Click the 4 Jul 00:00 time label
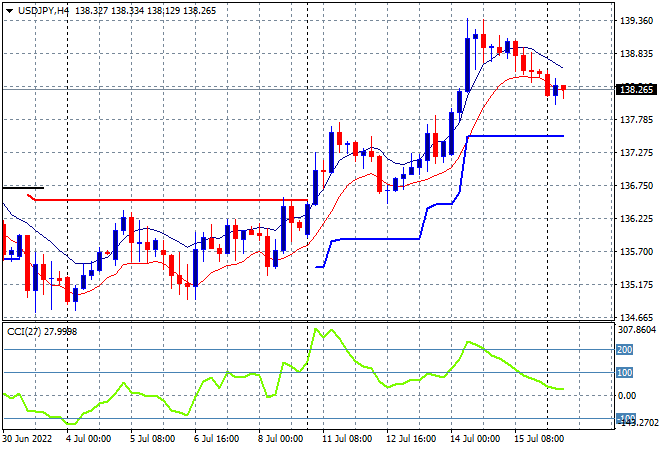This screenshot has height=450, width=660. [88, 439]
